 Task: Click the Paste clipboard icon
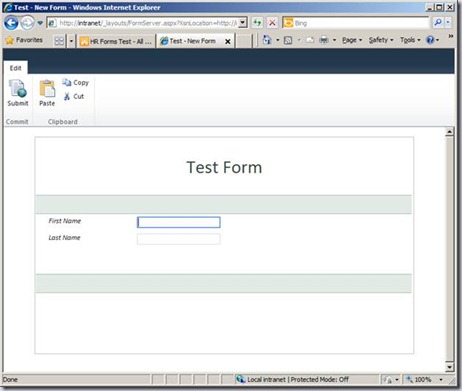tap(47, 89)
